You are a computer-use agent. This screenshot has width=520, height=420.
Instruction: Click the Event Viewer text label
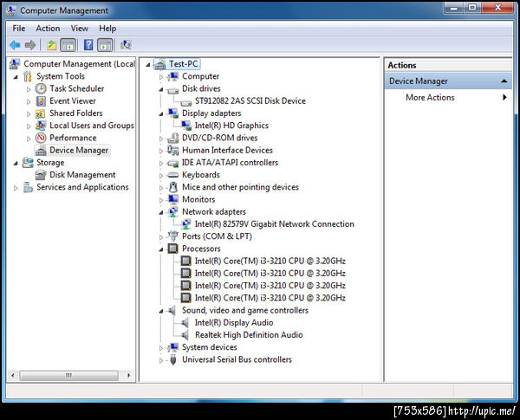point(73,101)
